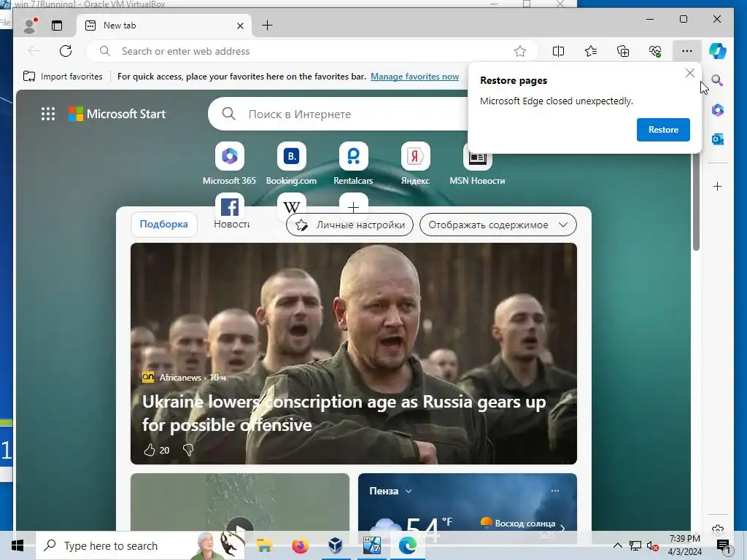
Task: Switch to the Новости tab
Action: [x=231, y=225]
